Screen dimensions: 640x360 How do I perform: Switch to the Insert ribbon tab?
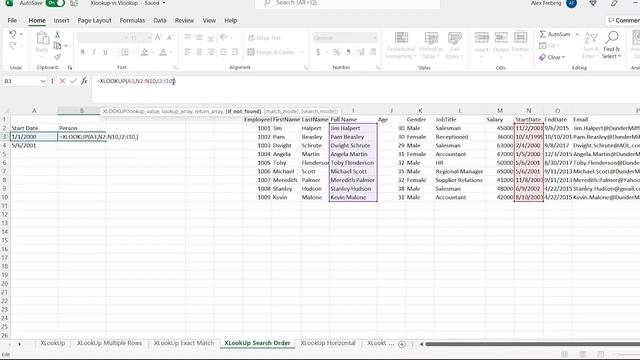(61, 20)
